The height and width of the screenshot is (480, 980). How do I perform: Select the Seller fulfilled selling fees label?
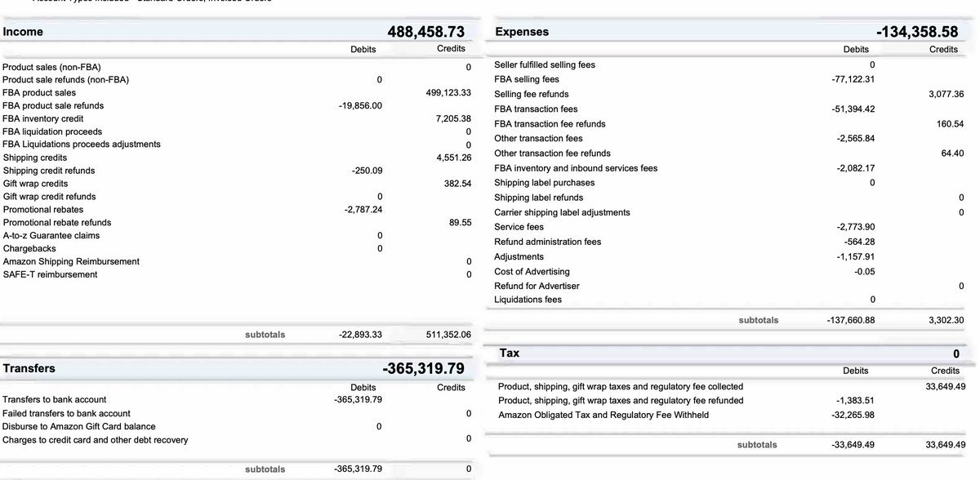click(x=545, y=64)
